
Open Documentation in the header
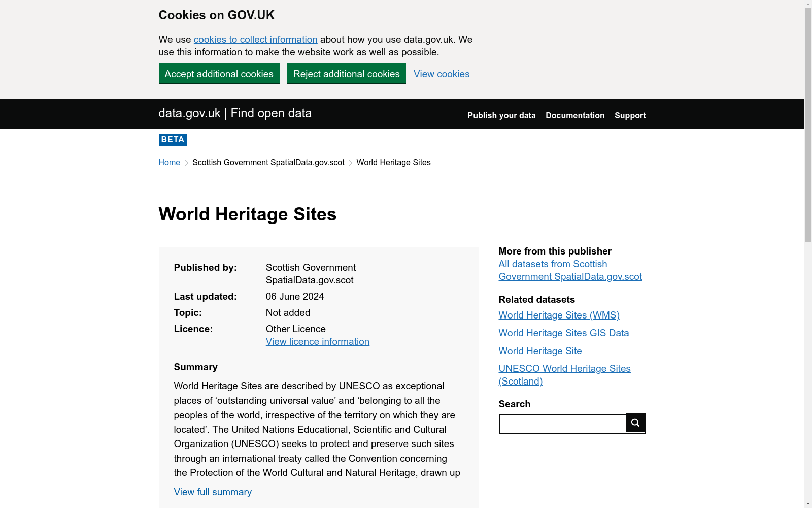click(x=575, y=116)
